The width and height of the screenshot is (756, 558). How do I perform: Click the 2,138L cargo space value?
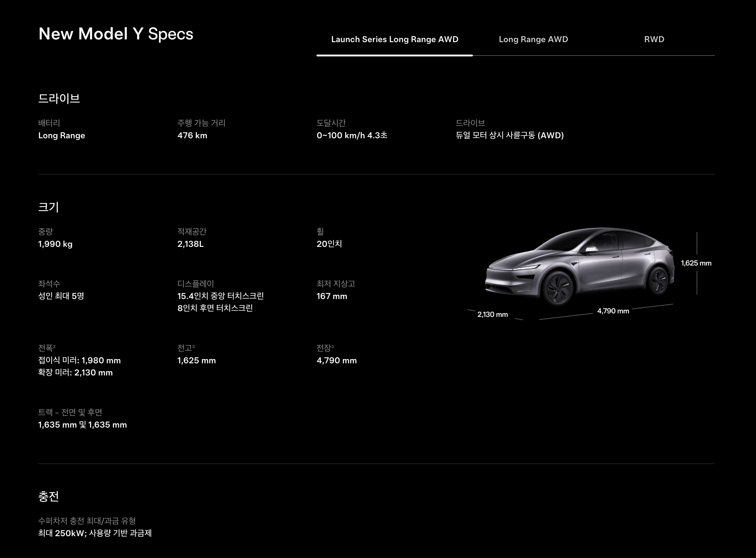point(190,244)
